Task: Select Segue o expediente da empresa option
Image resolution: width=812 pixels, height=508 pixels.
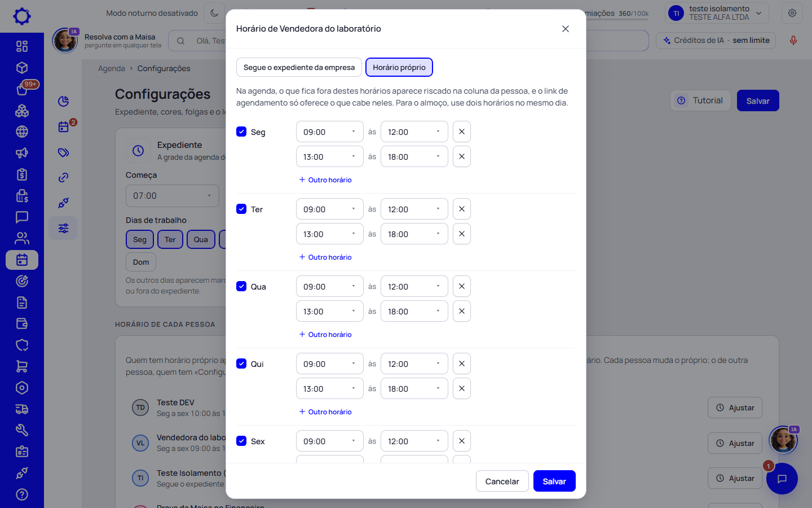Action: coord(299,67)
